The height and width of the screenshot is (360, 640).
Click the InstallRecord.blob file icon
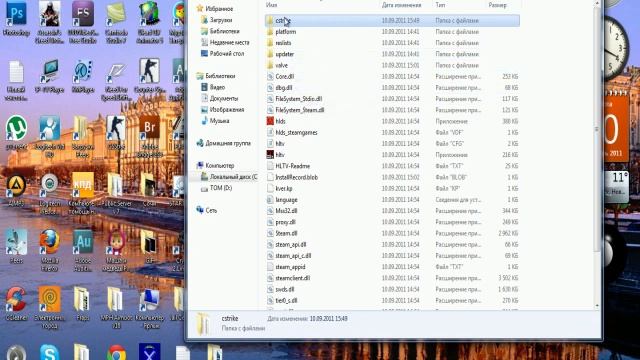click(x=270, y=177)
